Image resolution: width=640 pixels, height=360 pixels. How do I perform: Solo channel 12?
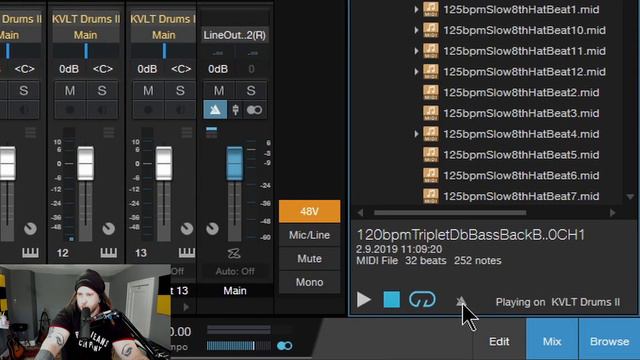(102, 91)
